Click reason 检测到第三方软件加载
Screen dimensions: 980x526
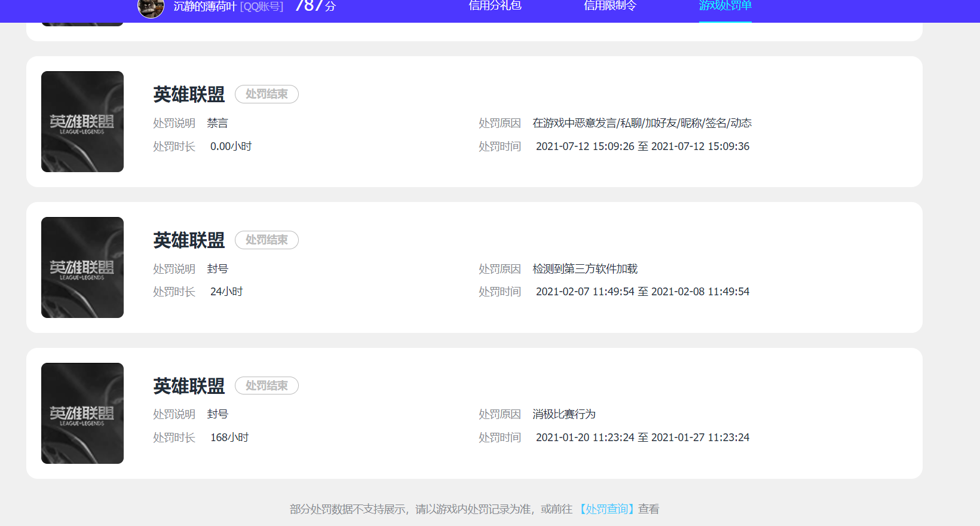pyautogui.click(x=585, y=269)
